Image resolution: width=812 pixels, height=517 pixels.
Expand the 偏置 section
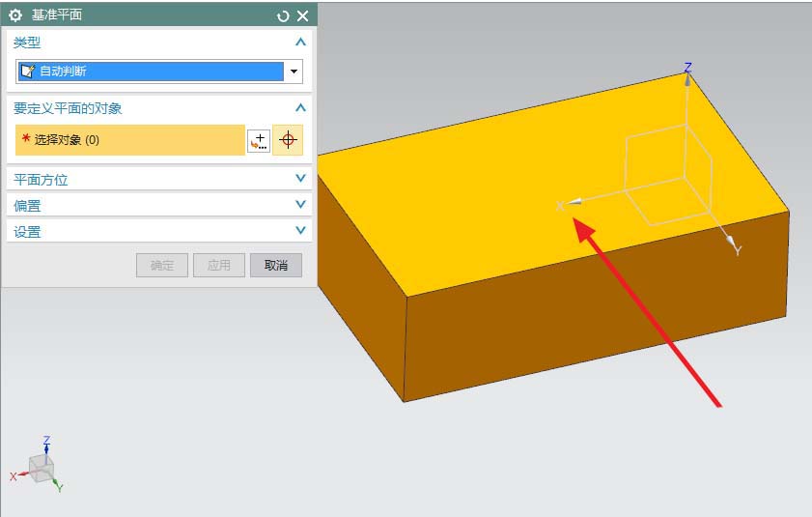(x=300, y=204)
